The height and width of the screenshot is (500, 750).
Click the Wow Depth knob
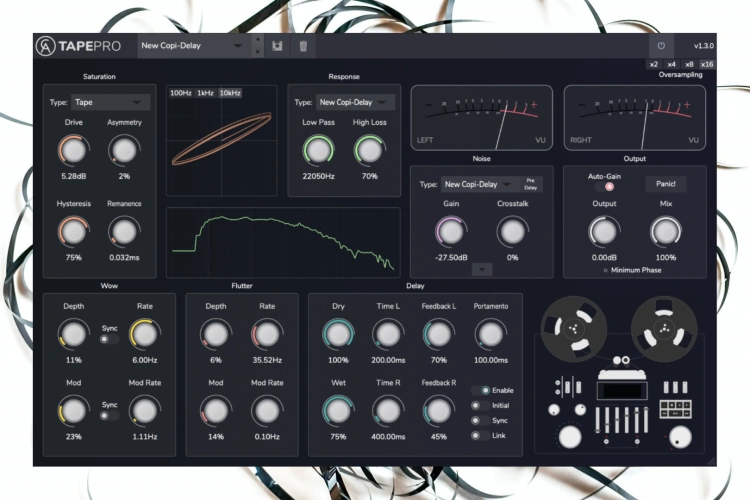tap(74, 334)
